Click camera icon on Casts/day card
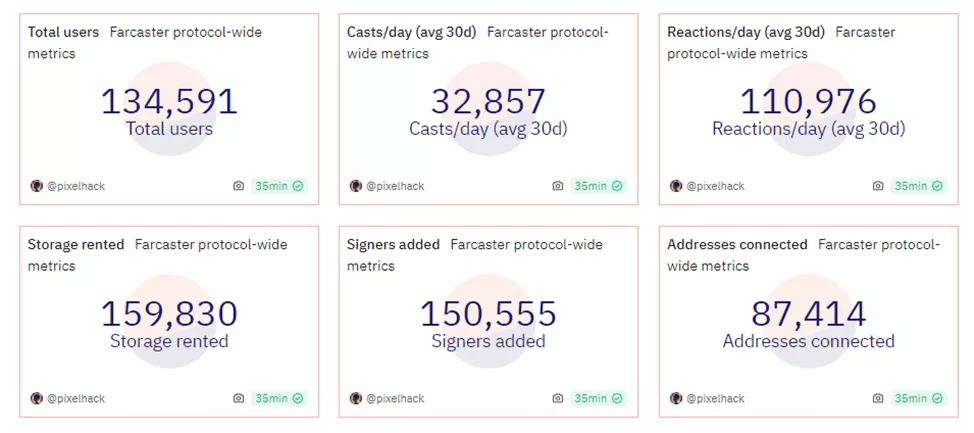This screenshot has width=974, height=433. 558,186
